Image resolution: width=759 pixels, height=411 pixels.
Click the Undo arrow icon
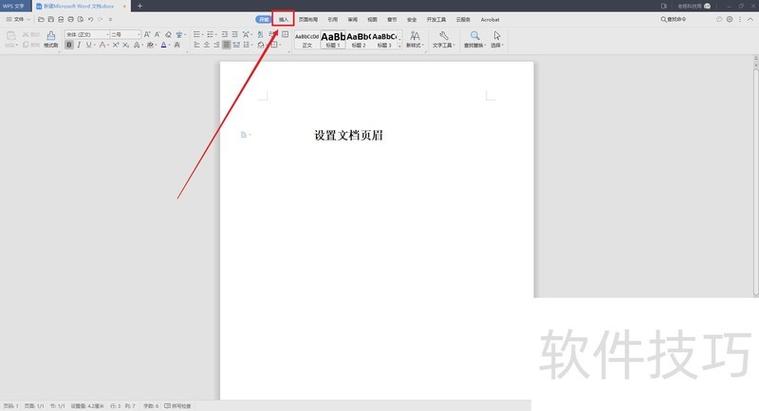[91, 19]
